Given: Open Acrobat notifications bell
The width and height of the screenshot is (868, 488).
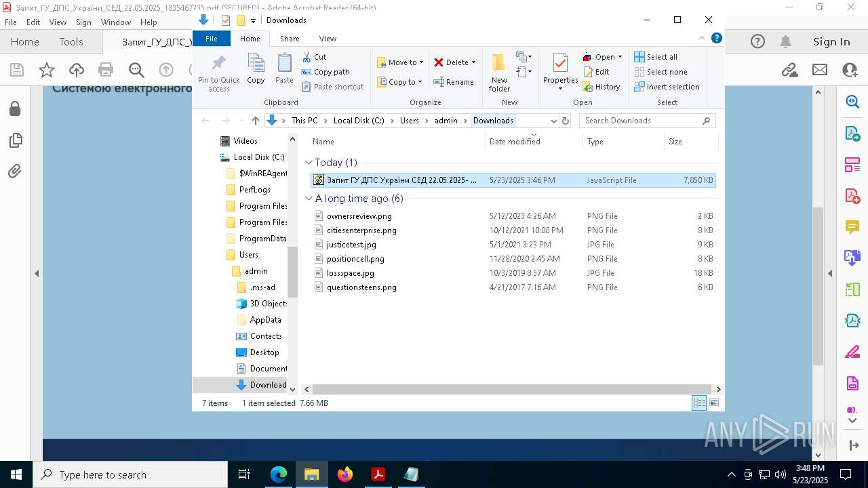Looking at the screenshot, I should click(785, 42).
